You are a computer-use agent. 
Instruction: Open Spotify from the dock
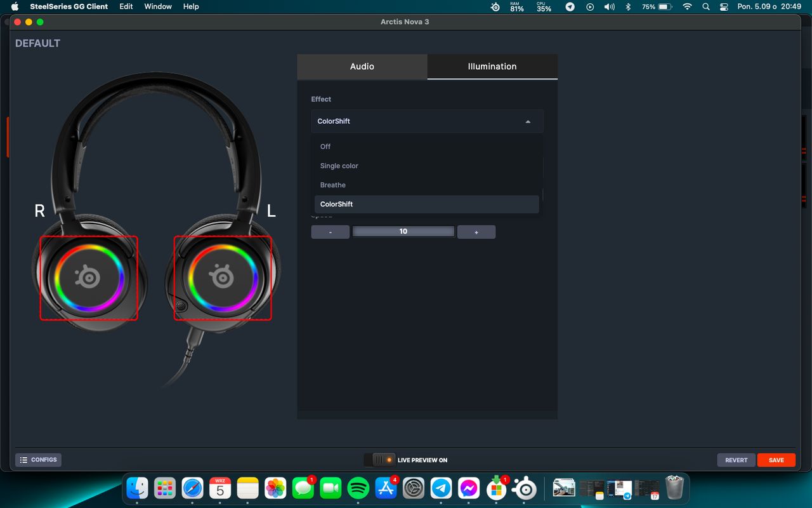358,488
